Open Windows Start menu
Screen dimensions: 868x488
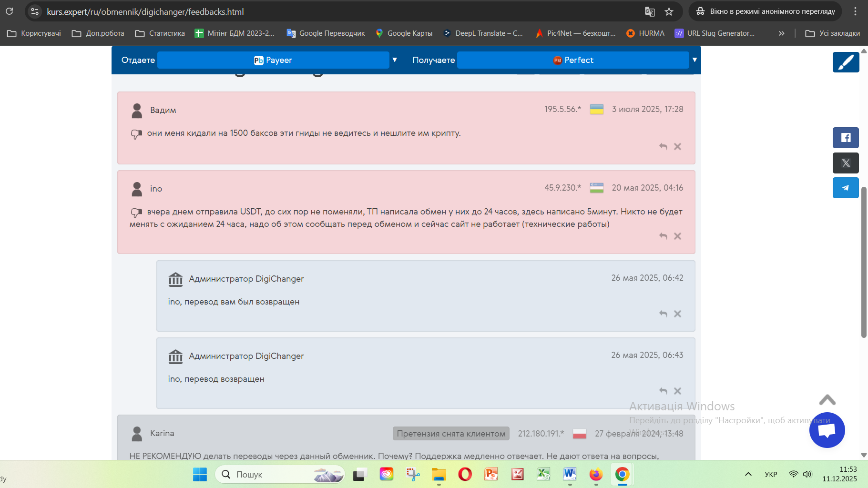click(x=200, y=475)
